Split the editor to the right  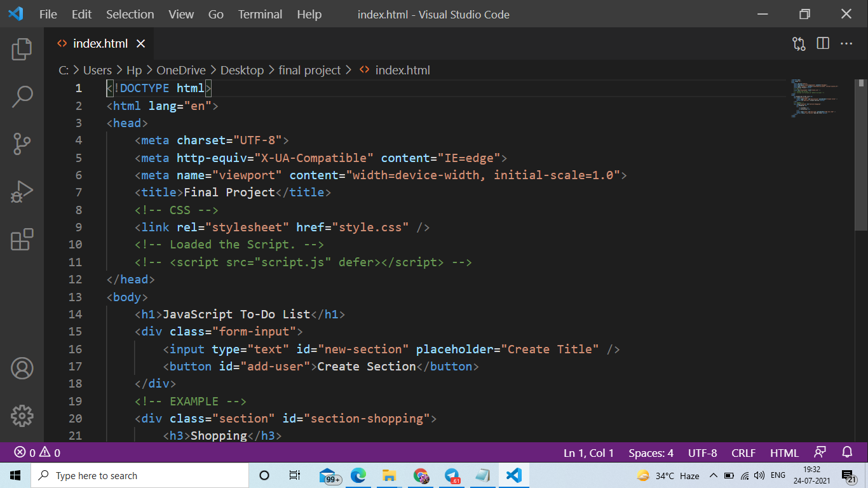point(823,43)
